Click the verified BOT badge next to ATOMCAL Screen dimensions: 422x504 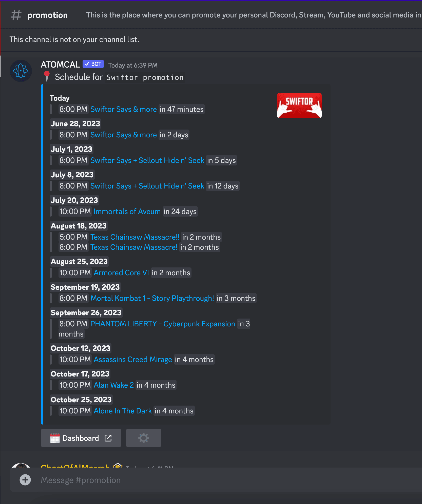[93, 64]
